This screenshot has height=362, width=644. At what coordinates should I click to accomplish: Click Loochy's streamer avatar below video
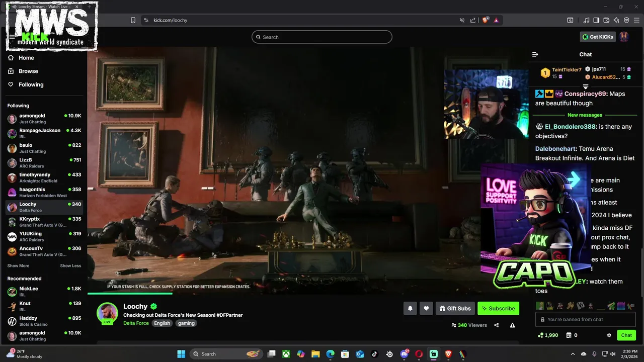tap(107, 313)
